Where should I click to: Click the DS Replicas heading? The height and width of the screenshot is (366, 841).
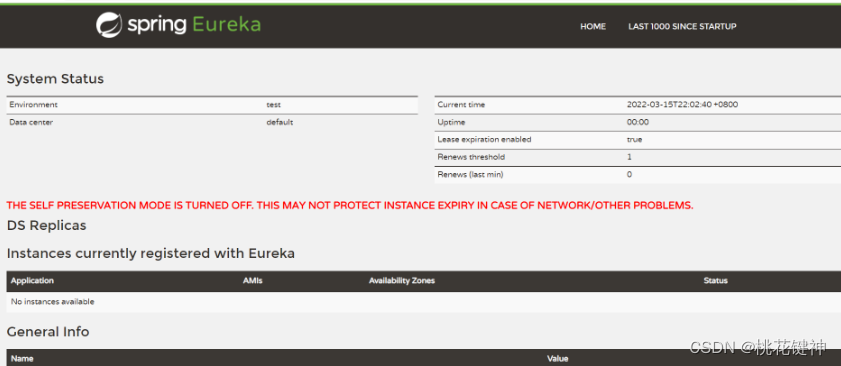pyautogui.click(x=47, y=225)
